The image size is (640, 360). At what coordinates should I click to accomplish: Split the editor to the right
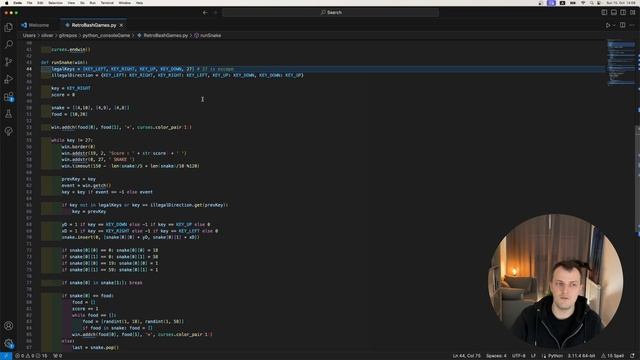click(x=622, y=25)
